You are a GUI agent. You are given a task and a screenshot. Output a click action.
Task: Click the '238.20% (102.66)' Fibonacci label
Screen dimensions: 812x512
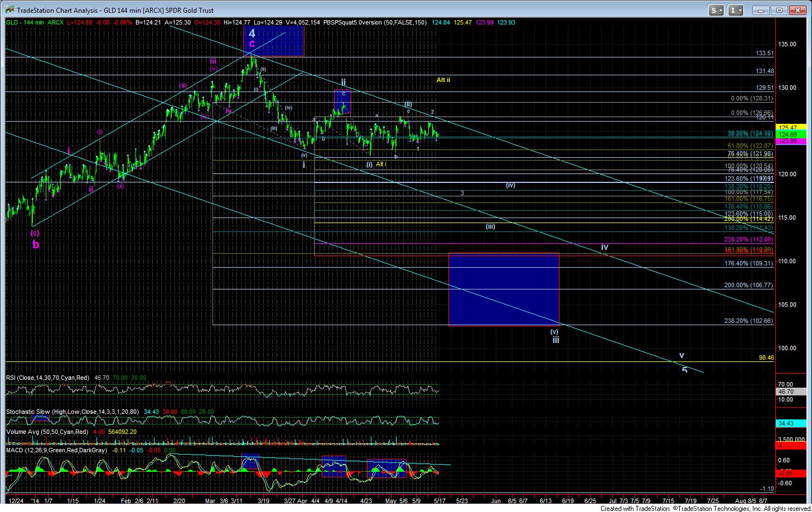coord(748,321)
